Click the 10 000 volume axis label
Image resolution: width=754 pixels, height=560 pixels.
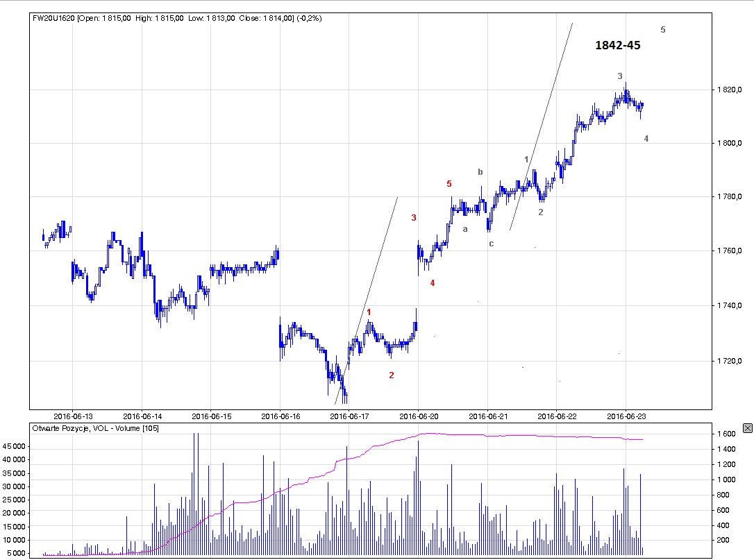[x=14, y=540]
